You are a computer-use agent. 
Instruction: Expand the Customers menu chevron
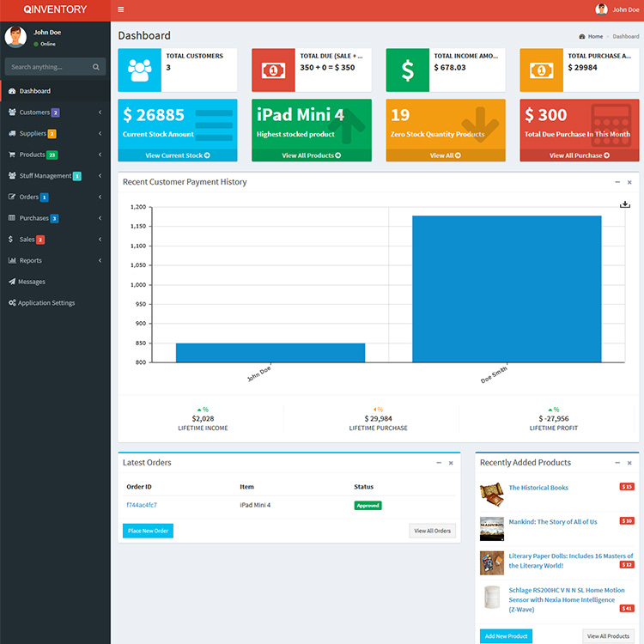[x=100, y=112]
